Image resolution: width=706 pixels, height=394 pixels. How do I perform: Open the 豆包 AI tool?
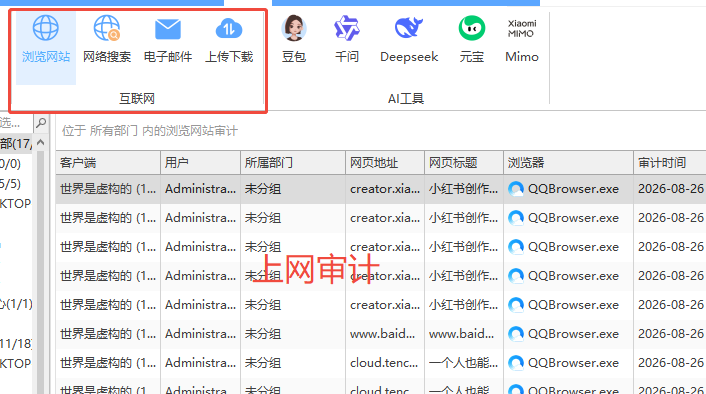(294, 40)
